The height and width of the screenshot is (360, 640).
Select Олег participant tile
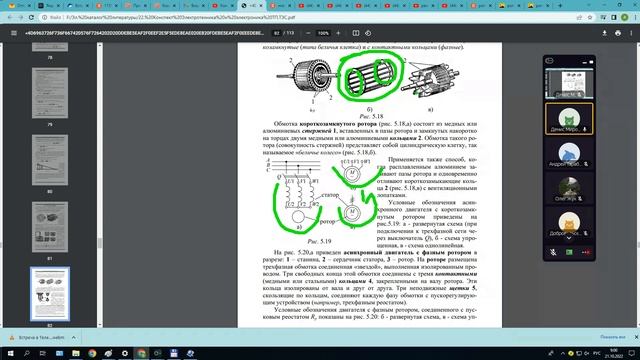click(x=569, y=189)
